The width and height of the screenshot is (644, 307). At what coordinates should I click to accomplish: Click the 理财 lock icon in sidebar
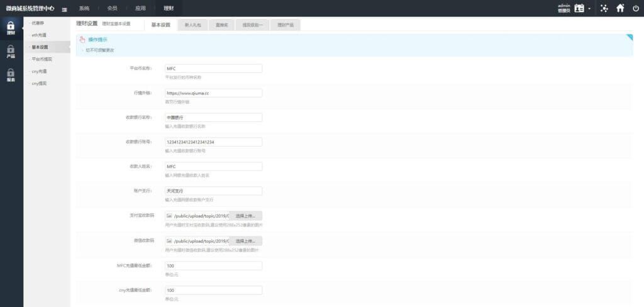tap(11, 26)
